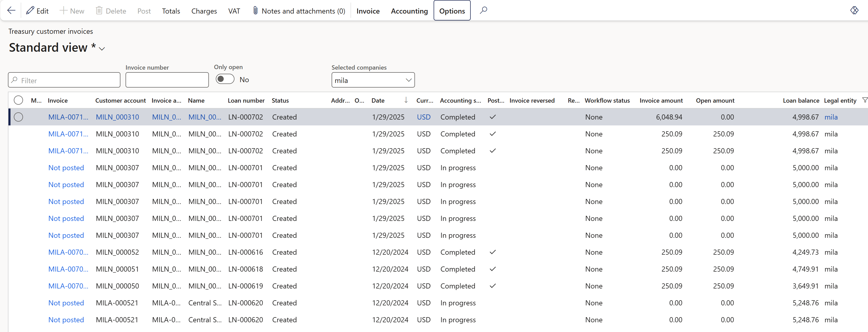The width and height of the screenshot is (868, 332).
Task: Click the Edit pencil button
Action: tap(37, 11)
